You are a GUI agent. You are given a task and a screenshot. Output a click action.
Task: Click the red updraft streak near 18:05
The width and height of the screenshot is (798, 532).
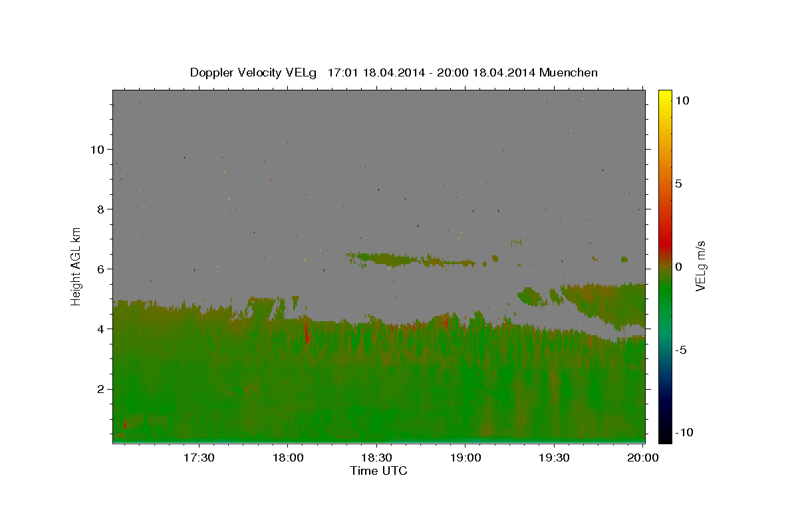click(x=307, y=332)
